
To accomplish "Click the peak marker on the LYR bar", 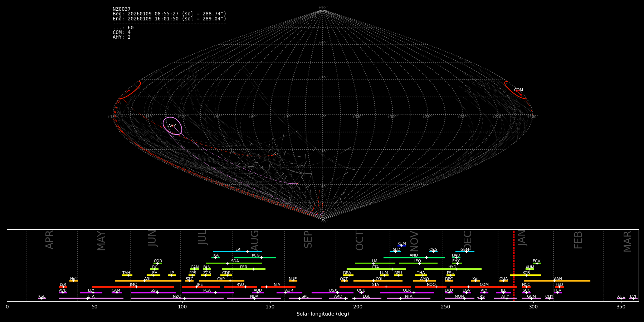I will (63, 287).
